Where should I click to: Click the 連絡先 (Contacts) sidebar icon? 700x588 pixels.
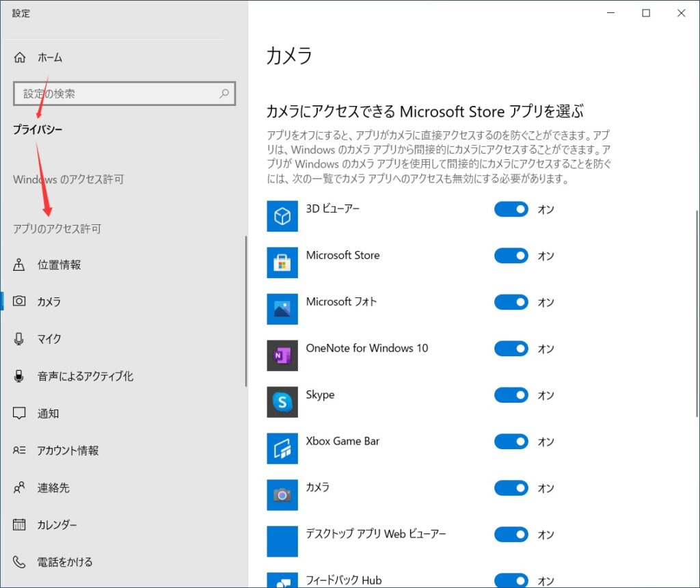coord(19,487)
